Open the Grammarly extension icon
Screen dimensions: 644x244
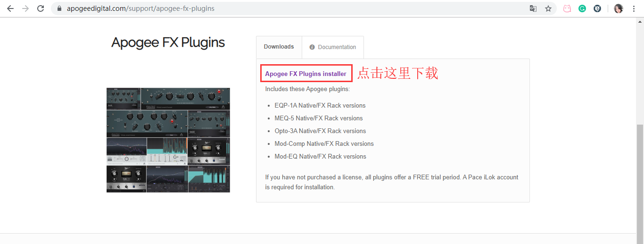tap(582, 8)
